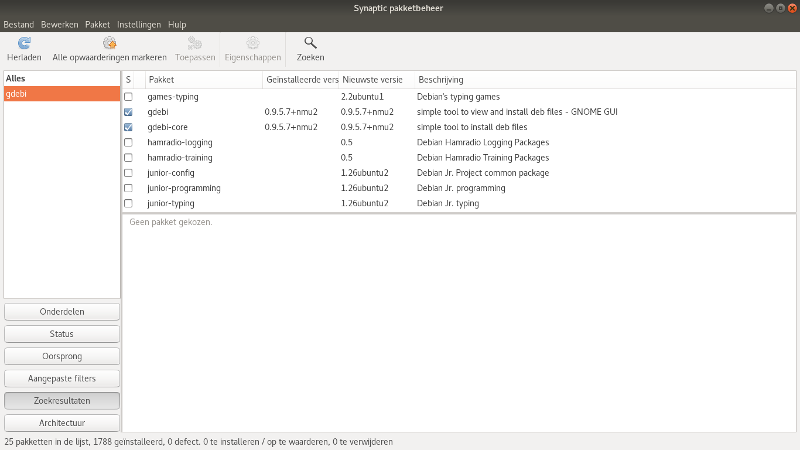The height and width of the screenshot is (450, 800).
Task: Select the games-typing package name
Action: tap(172, 97)
